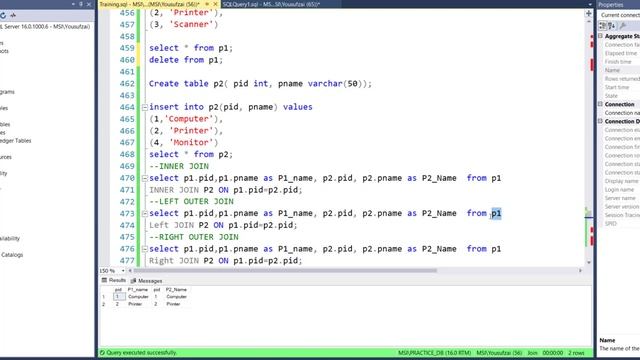This screenshot has height=360, width=640.
Task: Collapse the INNER JOIN select block
Action: 144,178
